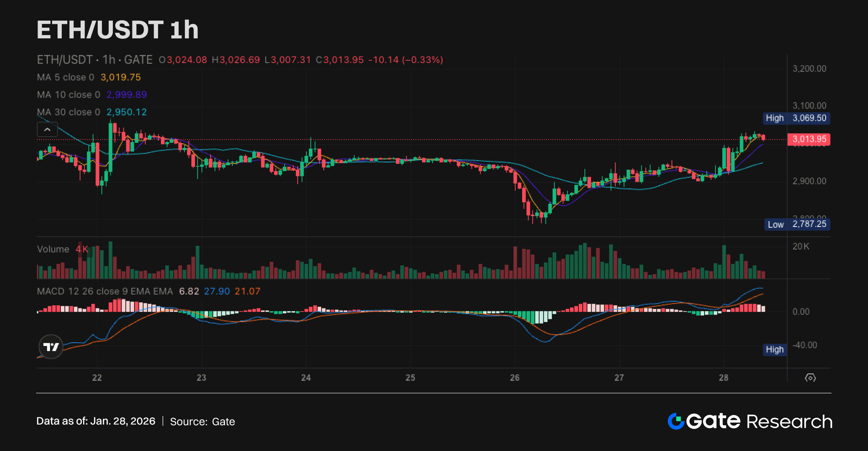Click the High 3,069.50 price tag
868x451 pixels.
(796, 118)
